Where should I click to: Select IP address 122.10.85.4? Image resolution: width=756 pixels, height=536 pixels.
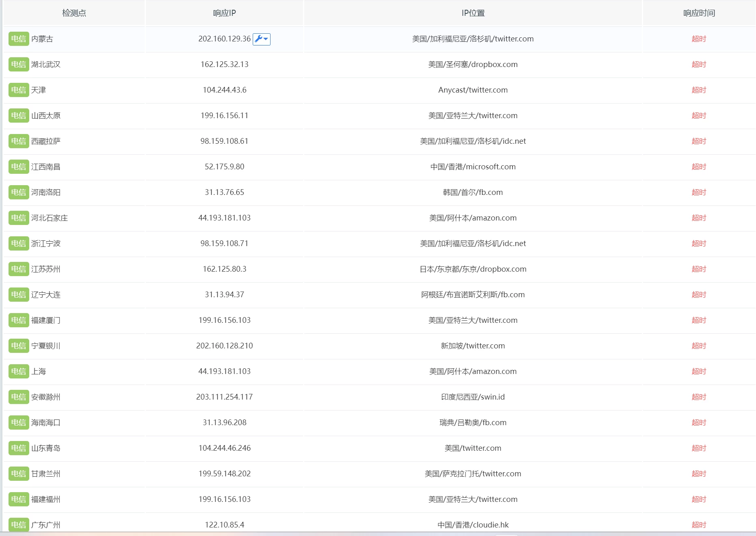point(224,525)
